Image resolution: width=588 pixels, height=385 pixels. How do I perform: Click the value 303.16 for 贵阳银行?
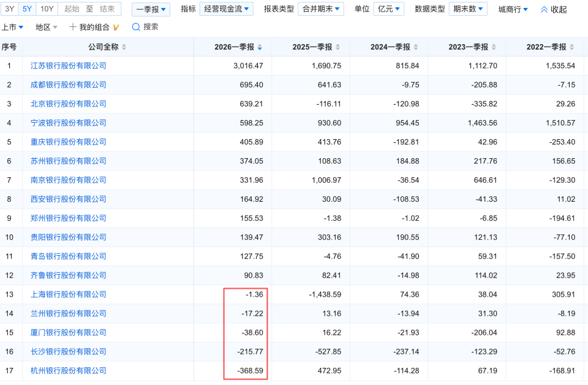(330, 237)
